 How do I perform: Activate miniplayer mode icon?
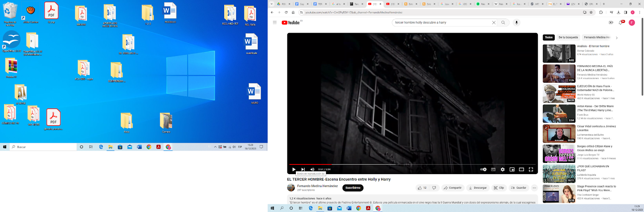(x=512, y=169)
